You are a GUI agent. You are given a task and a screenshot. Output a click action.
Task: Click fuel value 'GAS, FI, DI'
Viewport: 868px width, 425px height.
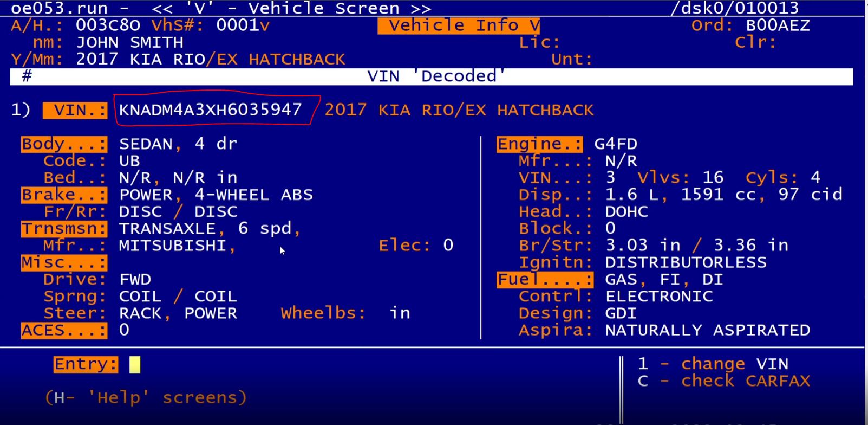pyautogui.click(x=664, y=280)
